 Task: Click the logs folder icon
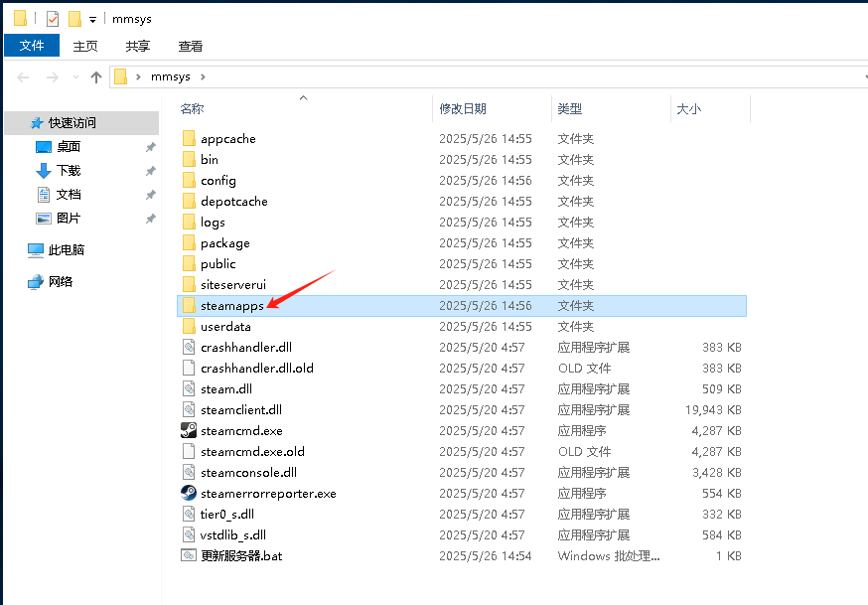coord(189,222)
